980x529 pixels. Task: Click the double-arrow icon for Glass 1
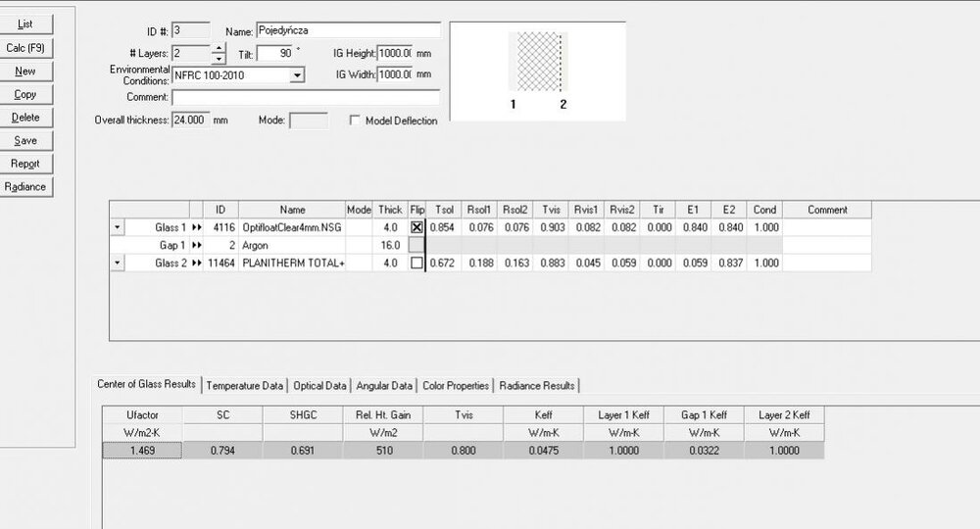pos(197,227)
